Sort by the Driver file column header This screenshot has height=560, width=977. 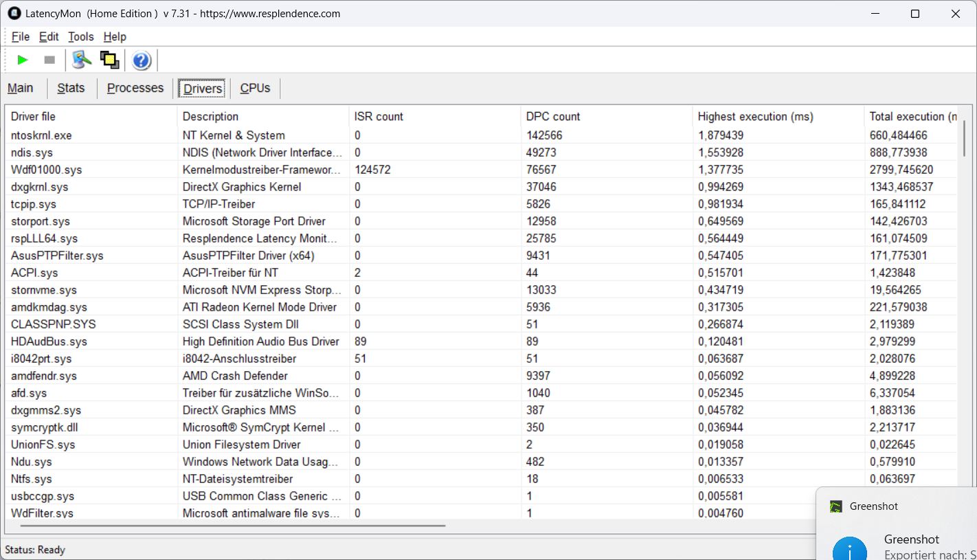click(x=91, y=117)
